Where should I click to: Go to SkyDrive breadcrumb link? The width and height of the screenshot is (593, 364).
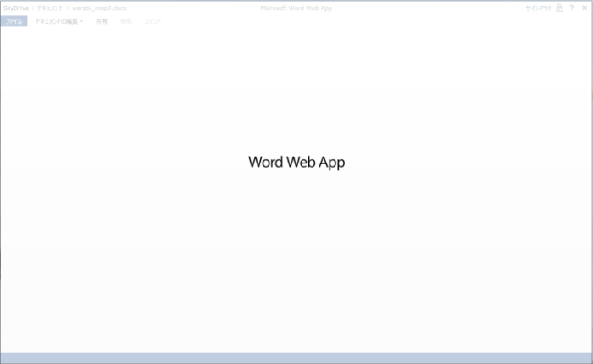[x=15, y=8]
